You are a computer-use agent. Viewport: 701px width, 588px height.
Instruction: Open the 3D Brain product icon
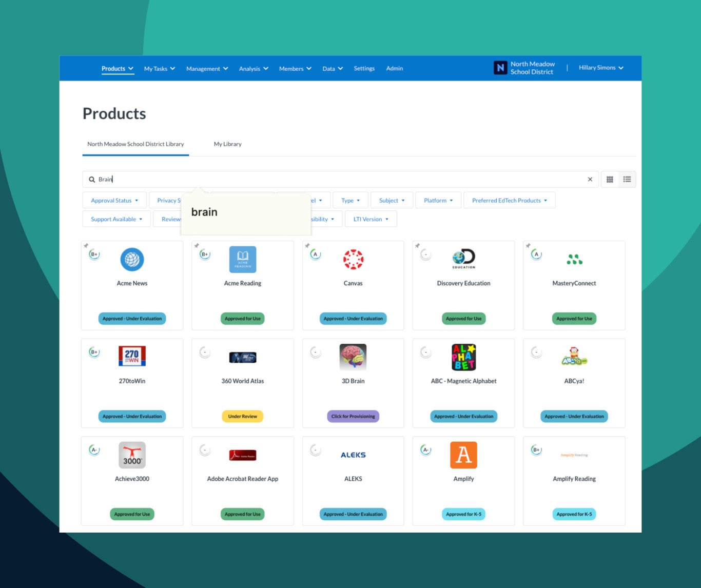coord(353,358)
